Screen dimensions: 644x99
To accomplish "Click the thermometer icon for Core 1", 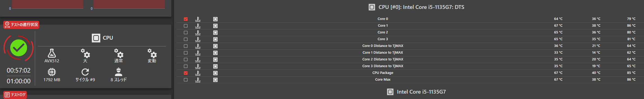I will pos(198,26).
